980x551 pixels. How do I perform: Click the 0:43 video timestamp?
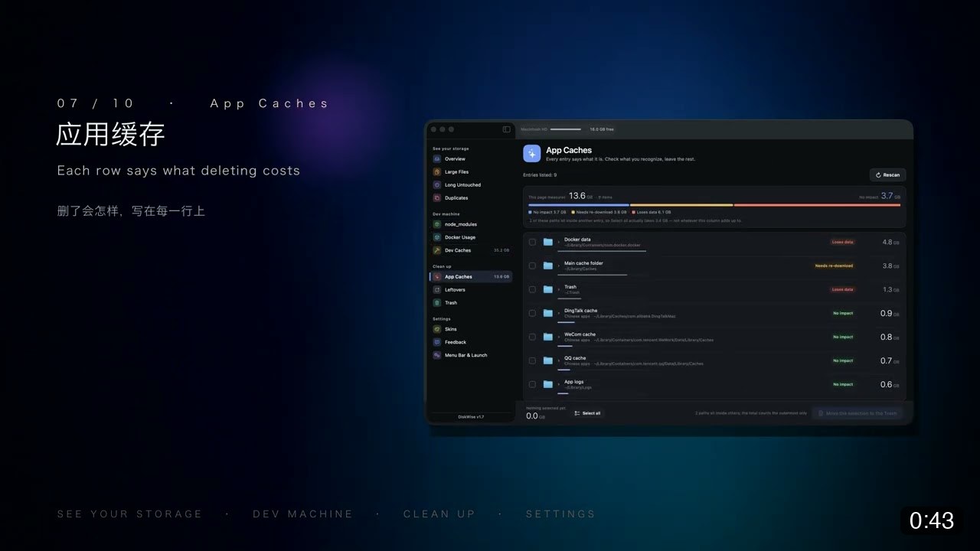tap(932, 521)
